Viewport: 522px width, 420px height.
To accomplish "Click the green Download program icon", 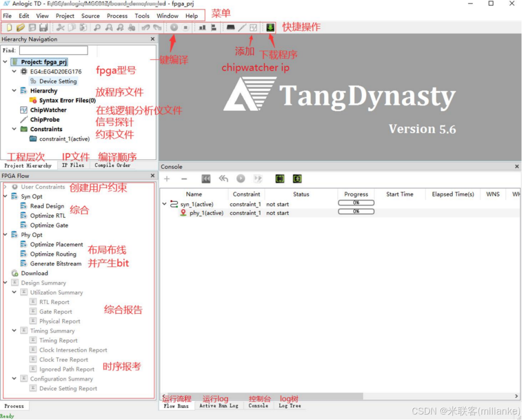I will click(270, 27).
